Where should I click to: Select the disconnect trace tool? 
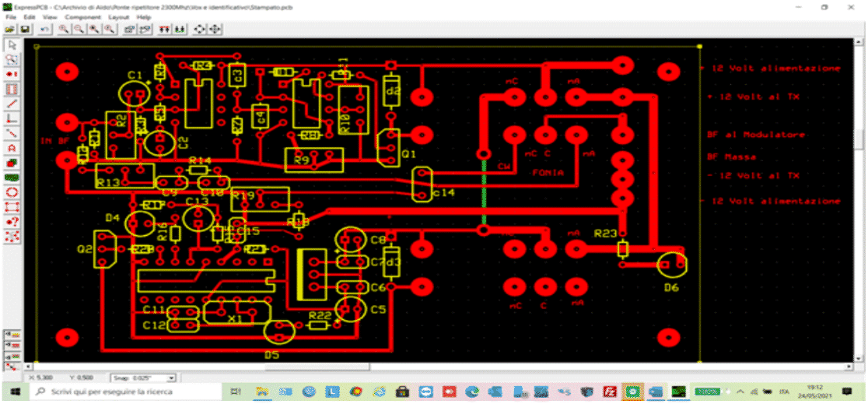12,133
